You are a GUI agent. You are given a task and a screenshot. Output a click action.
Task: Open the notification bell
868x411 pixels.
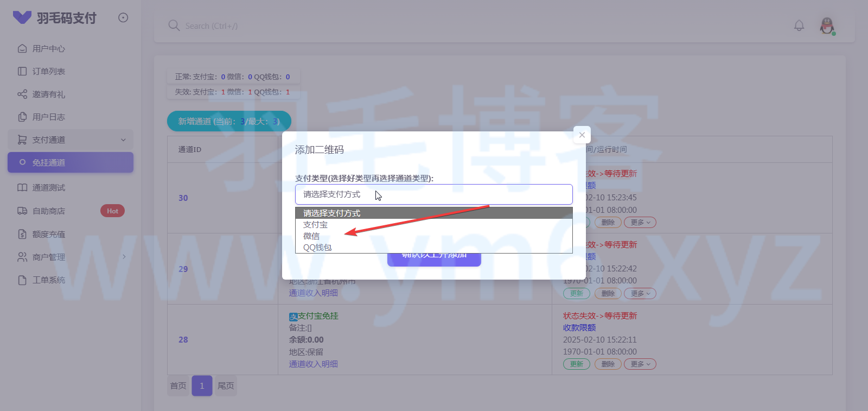pyautogui.click(x=799, y=26)
